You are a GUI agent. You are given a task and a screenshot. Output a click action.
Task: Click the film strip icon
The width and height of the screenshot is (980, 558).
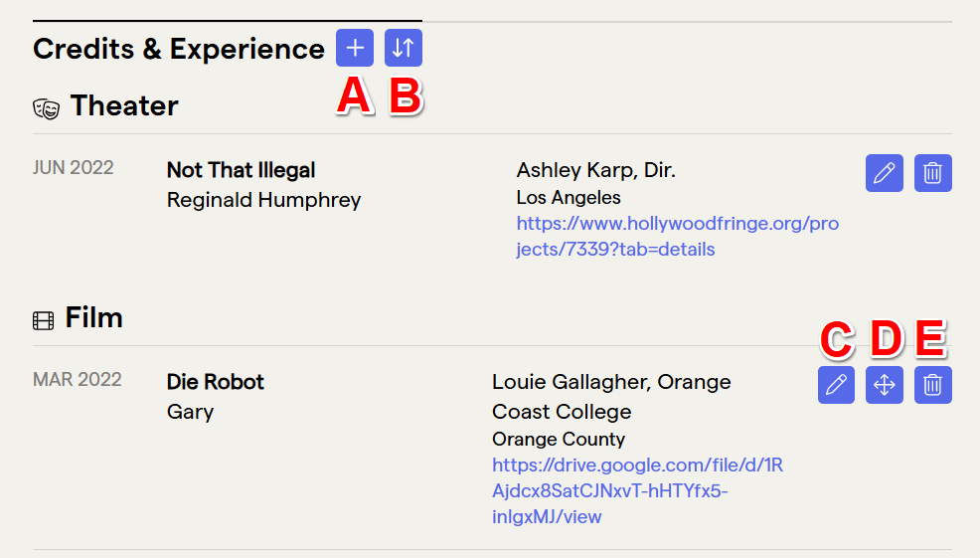coord(43,321)
